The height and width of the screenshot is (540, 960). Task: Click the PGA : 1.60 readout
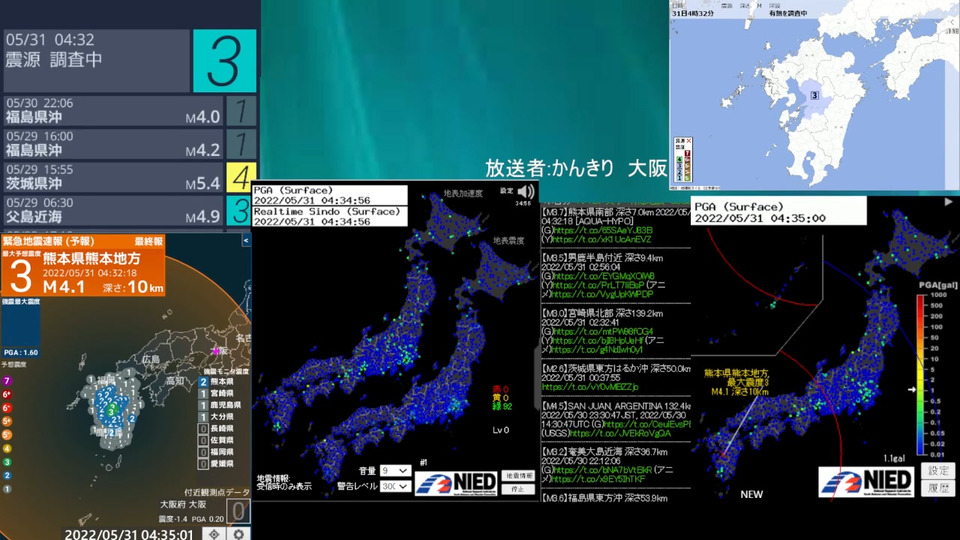[x=21, y=353]
